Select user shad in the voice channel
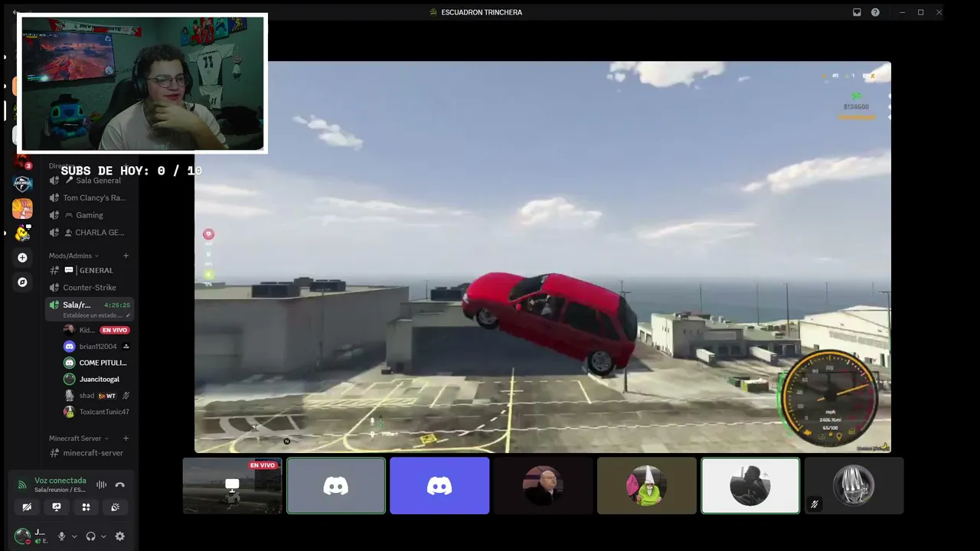 96,396
